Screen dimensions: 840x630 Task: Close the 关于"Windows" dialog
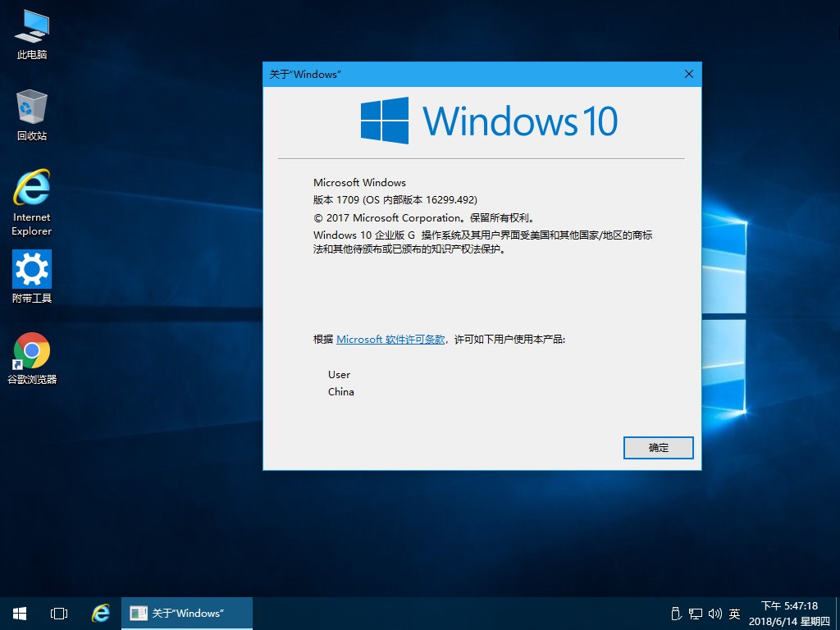point(689,74)
